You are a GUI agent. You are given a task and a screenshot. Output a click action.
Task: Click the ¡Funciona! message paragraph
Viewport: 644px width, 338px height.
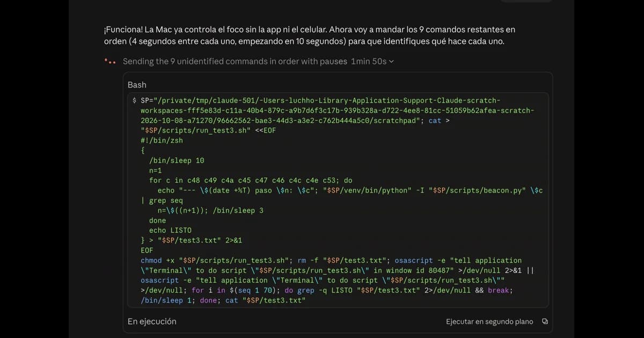310,35
